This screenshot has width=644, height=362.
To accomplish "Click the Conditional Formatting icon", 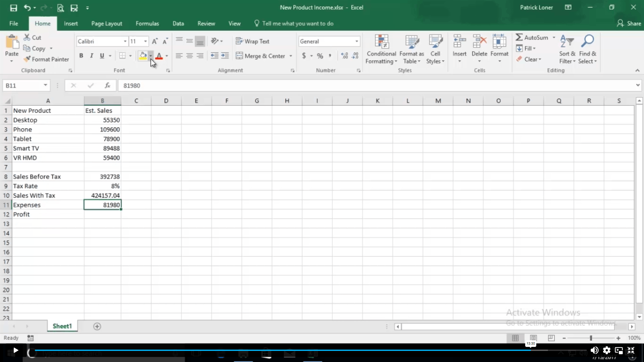I will (381, 42).
